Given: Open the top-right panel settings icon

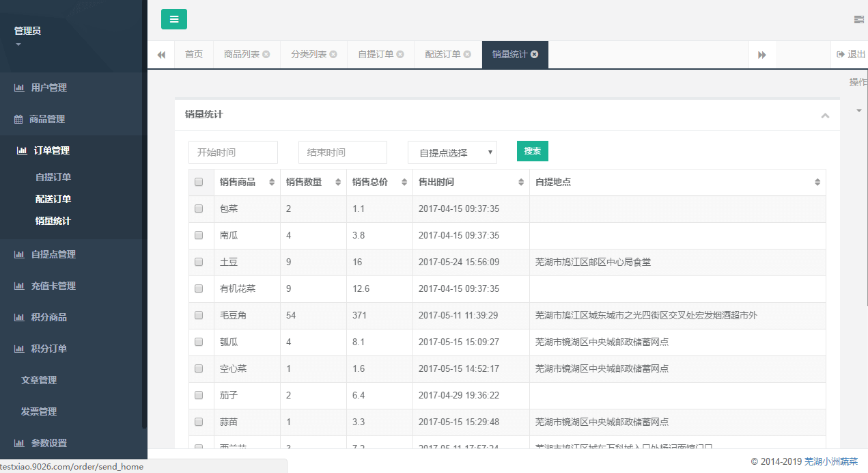Looking at the screenshot, I should 858,19.
